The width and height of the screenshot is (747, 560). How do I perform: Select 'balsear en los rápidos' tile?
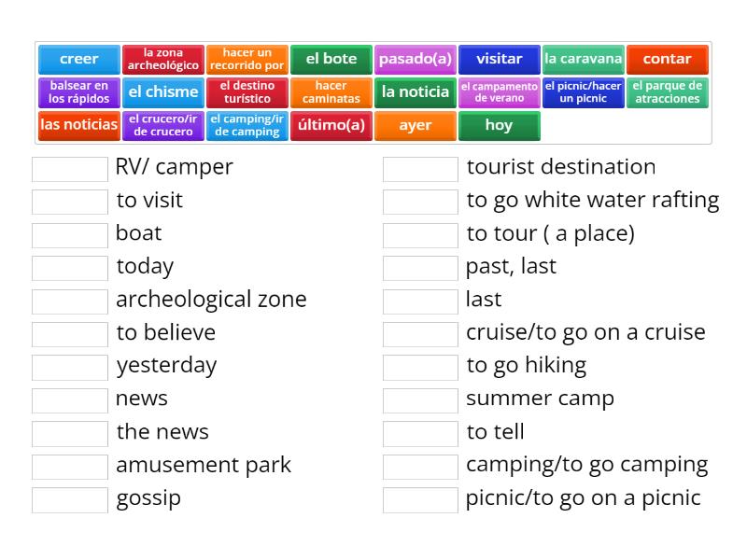click(79, 92)
